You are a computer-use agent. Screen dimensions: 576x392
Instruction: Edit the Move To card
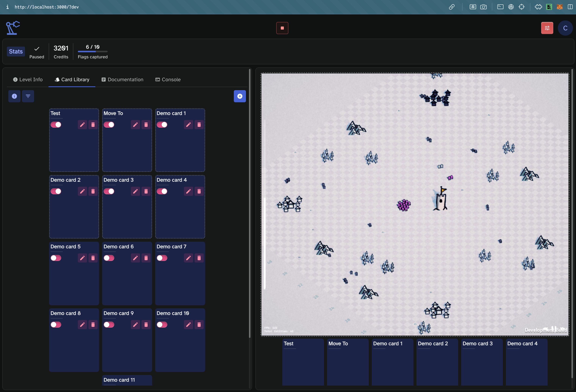pos(135,125)
